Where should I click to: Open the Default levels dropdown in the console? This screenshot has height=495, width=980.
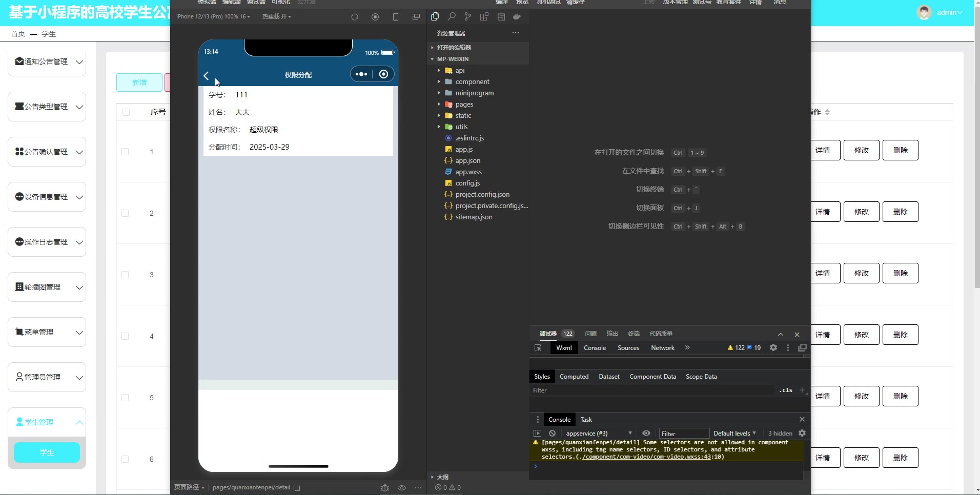tap(734, 434)
